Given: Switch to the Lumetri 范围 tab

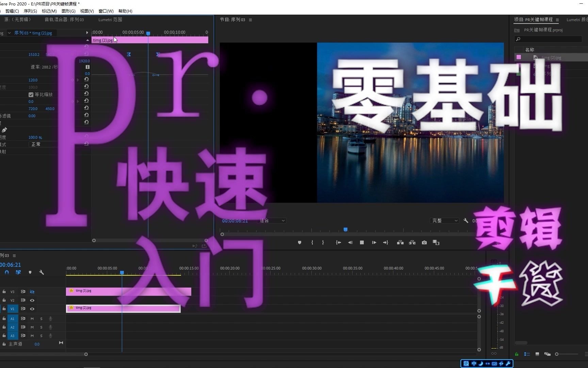Looking at the screenshot, I should point(110,19).
